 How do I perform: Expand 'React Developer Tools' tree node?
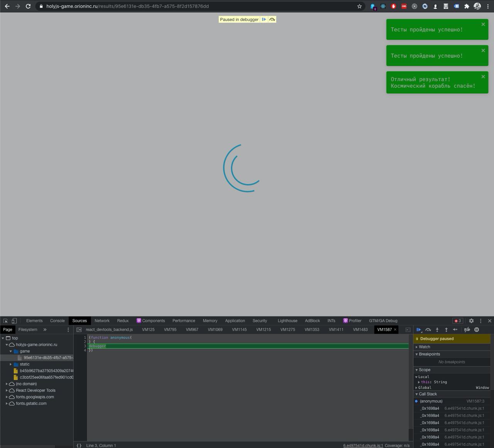(7, 391)
